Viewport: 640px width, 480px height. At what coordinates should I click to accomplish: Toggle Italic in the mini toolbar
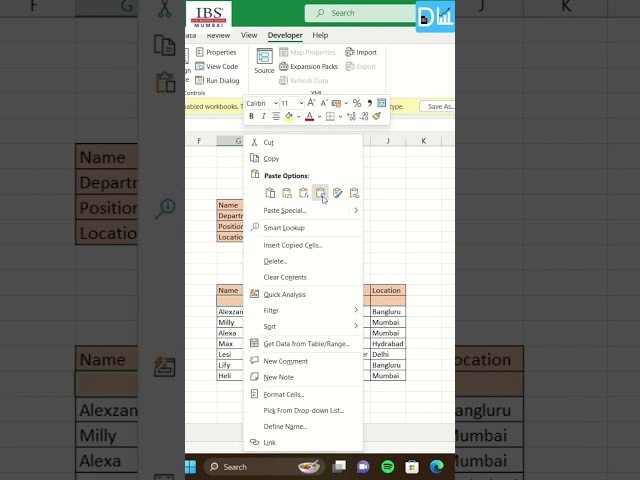point(264,116)
